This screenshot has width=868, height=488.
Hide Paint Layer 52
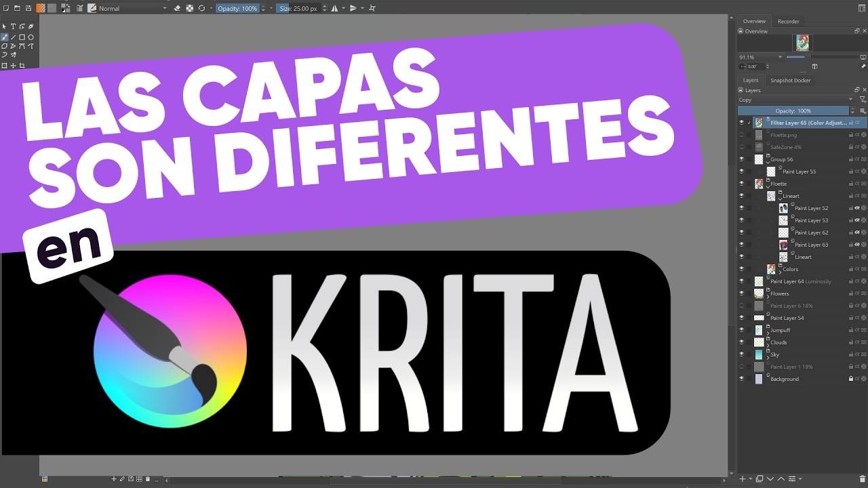[741, 208]
